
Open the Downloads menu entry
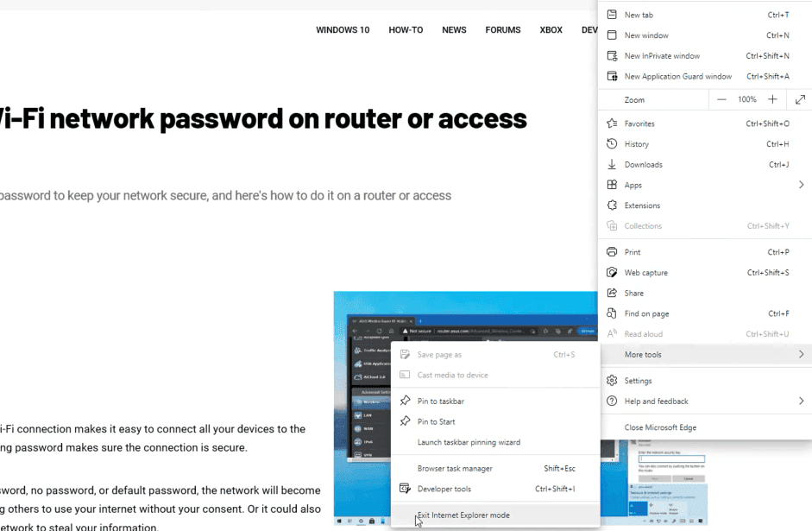coord(705,164)
